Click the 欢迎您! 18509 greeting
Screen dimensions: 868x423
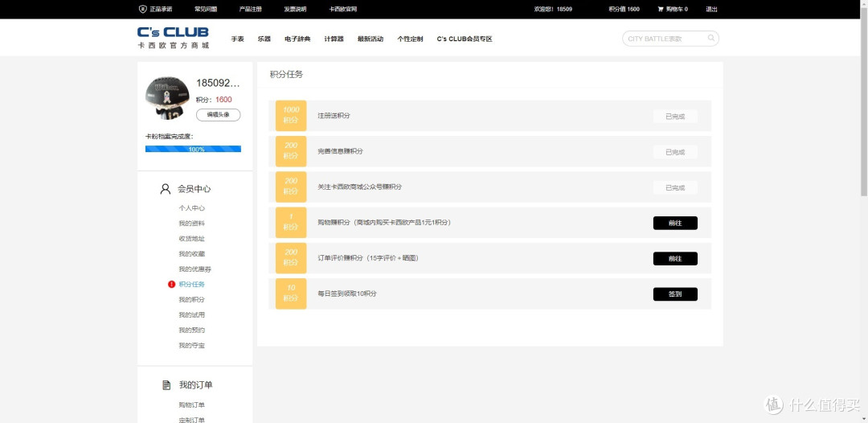(x=553, y=10)
